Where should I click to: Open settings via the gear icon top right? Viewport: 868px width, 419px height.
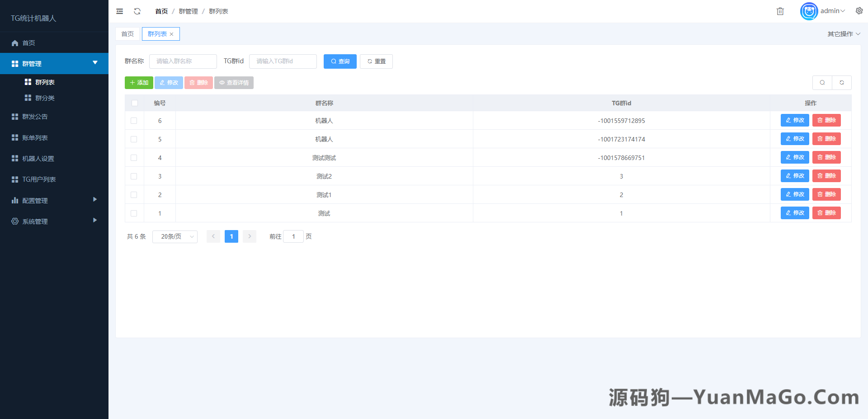tap(859, 10)
